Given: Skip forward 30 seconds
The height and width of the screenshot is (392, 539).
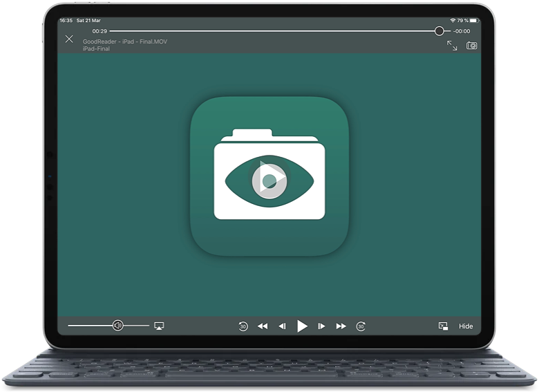Looking at the screenshot, I should coord(361,326).
